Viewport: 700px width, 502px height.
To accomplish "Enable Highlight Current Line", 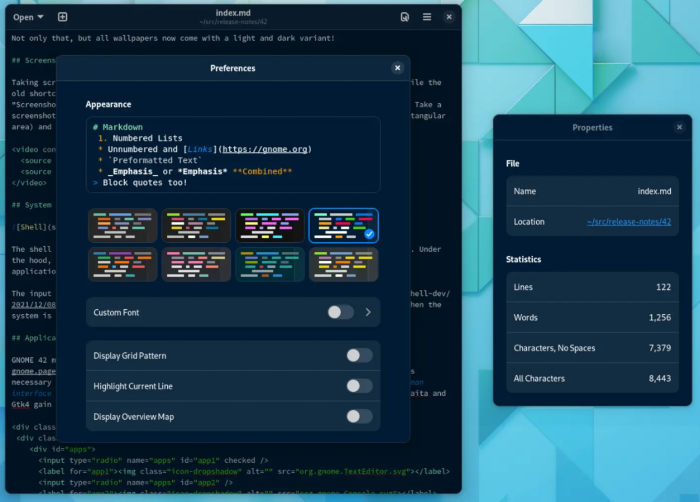I will click(359, 385).
